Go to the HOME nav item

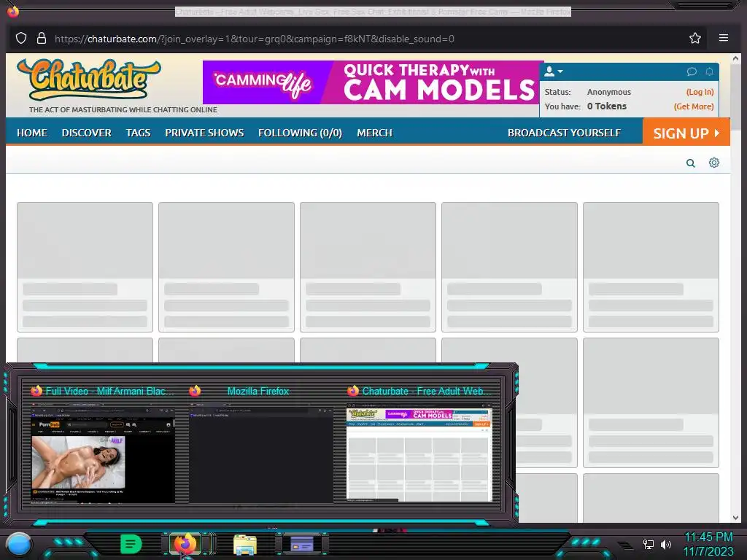32,133
